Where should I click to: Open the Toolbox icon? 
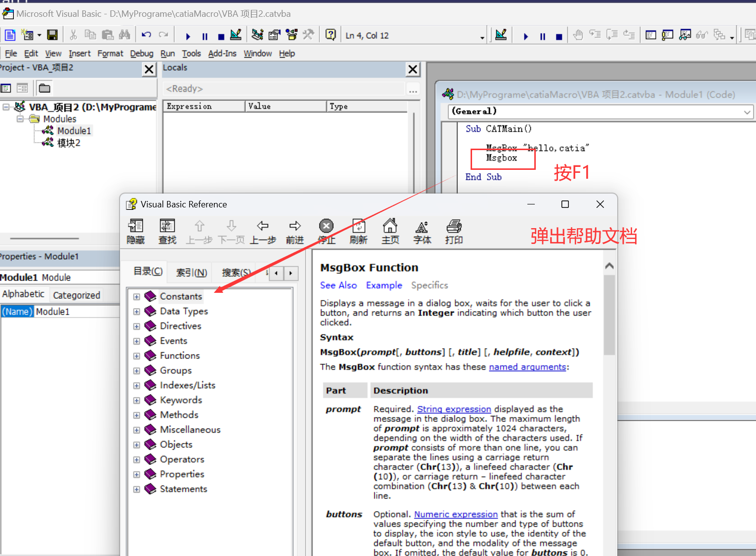(309, 35)
